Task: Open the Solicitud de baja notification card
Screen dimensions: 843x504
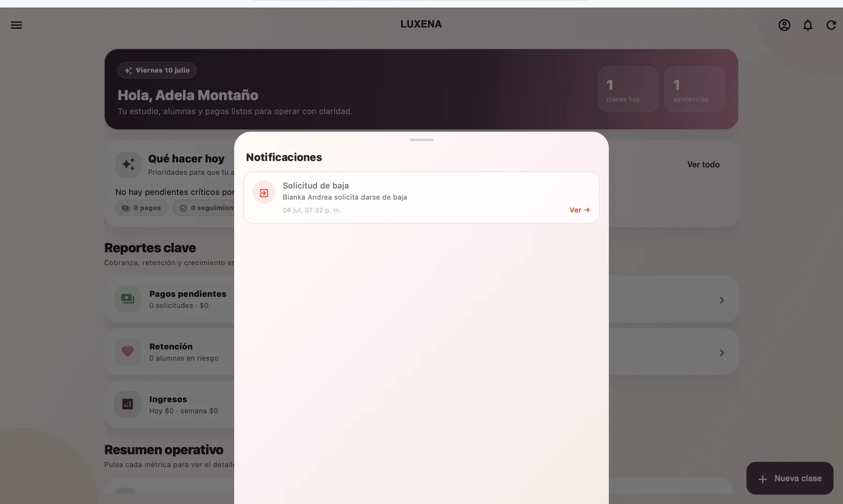Action: click(x=421, y=198)
